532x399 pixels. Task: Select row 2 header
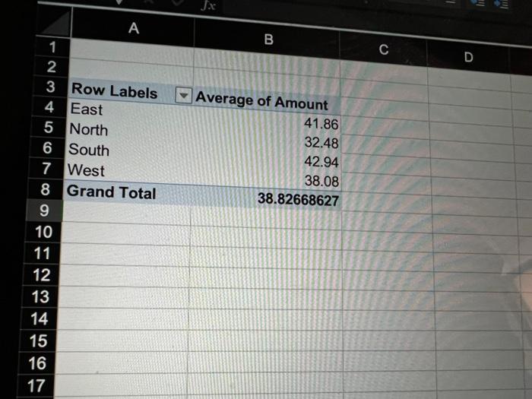tap(52, 67)
